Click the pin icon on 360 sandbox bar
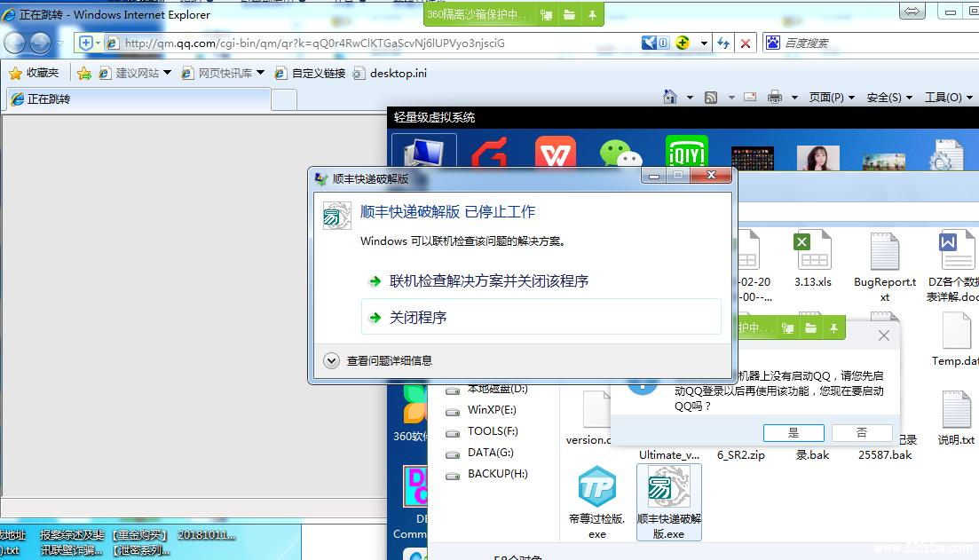Viewport: 979px width, 560px height. tap(593, 14)
